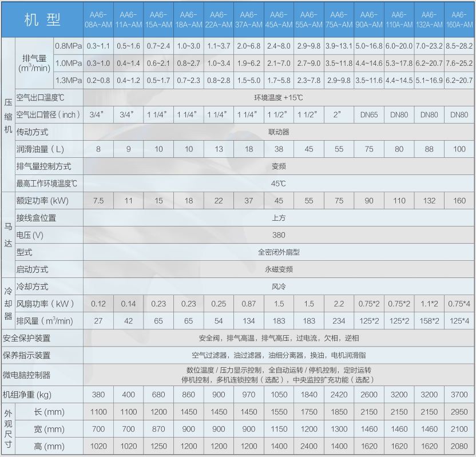The width and height of the screenshot is (476, 457).
Task: Select the 冷却器 section label
Action: pos(8,303)
